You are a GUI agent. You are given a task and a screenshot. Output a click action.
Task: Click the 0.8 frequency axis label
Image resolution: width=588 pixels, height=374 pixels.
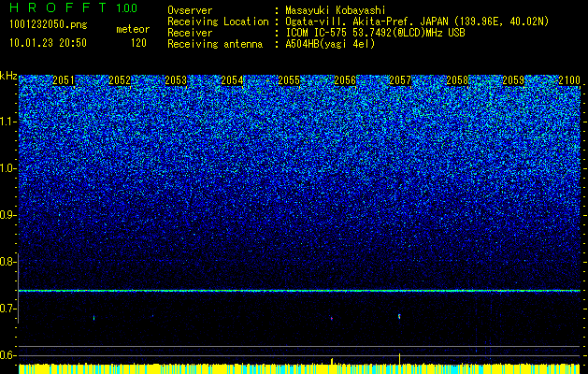pos(7,262)
